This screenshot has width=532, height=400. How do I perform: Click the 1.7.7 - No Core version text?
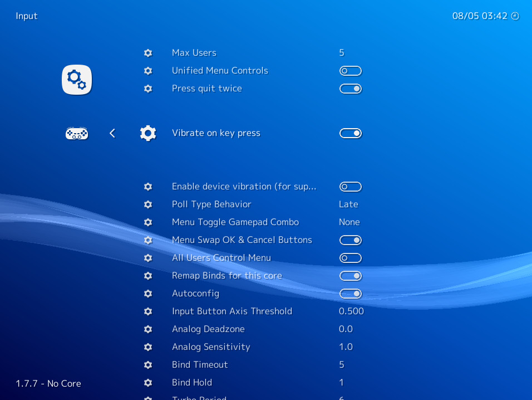coord(48,384)
